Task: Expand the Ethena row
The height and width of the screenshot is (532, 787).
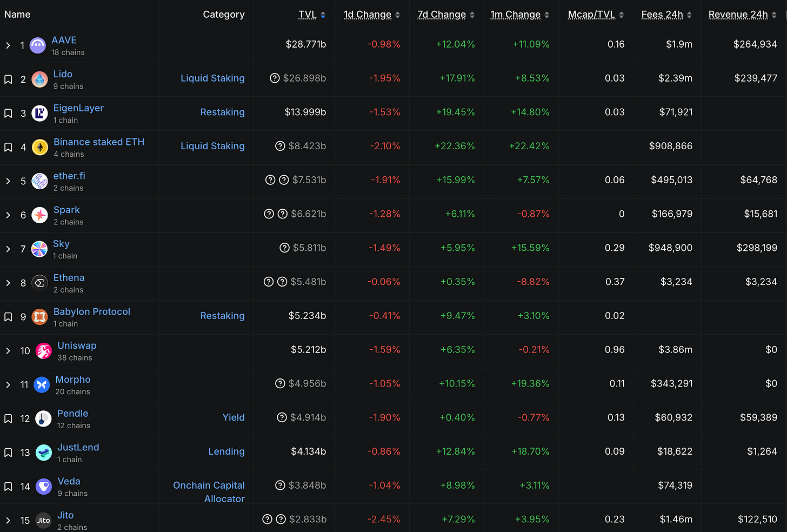Action: (x=8, y=283)
